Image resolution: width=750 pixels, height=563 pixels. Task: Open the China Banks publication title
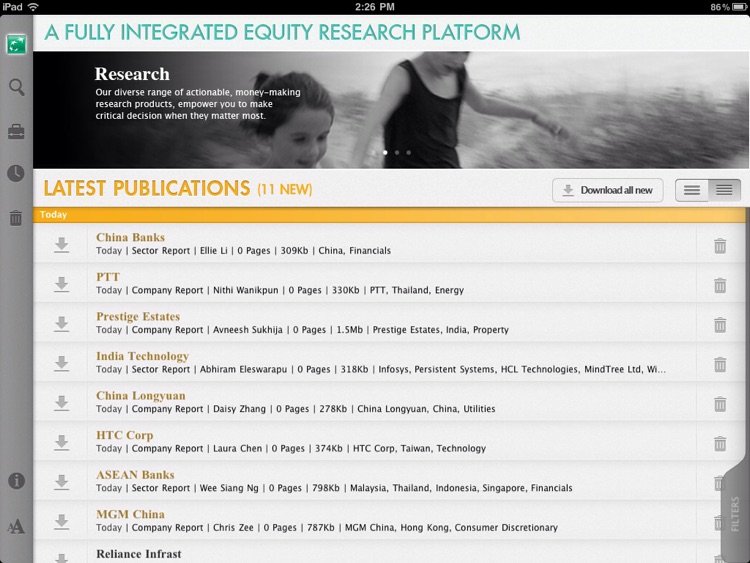click(130, 237)
